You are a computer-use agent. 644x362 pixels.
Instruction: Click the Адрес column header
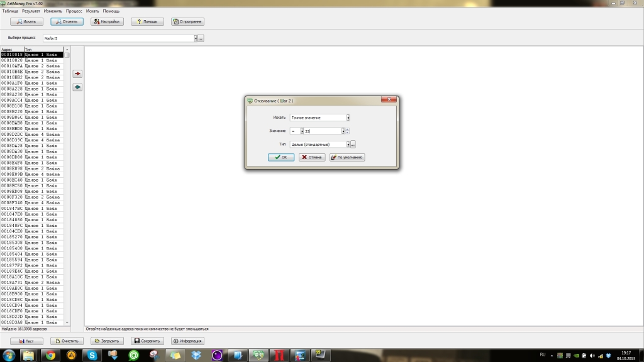12,49
